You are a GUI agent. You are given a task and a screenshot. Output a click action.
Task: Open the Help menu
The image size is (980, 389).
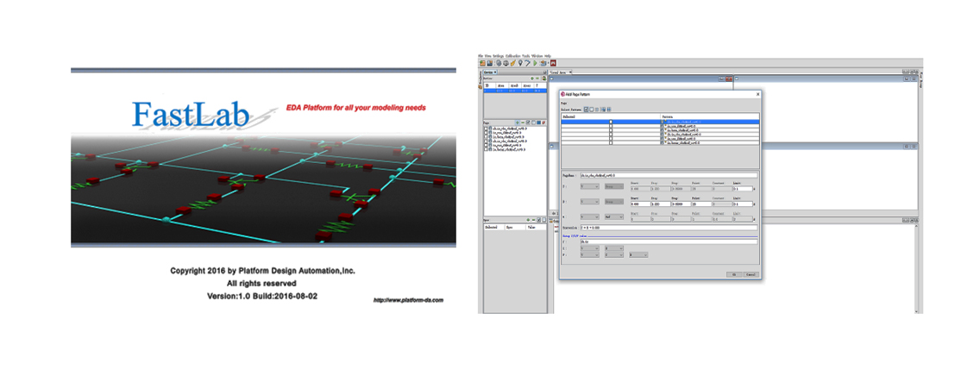coord(547,55)
